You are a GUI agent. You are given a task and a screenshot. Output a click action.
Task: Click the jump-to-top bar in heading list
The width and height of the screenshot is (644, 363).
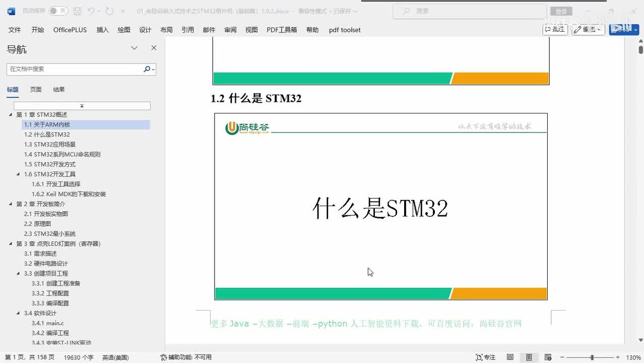click(x=82, y=106)
